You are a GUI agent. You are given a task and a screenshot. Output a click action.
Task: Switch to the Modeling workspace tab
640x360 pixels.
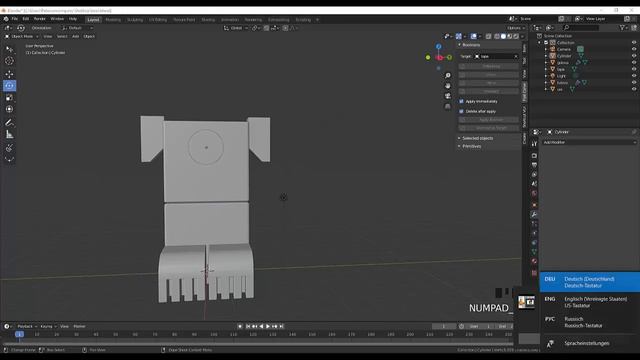click(113, 20)
